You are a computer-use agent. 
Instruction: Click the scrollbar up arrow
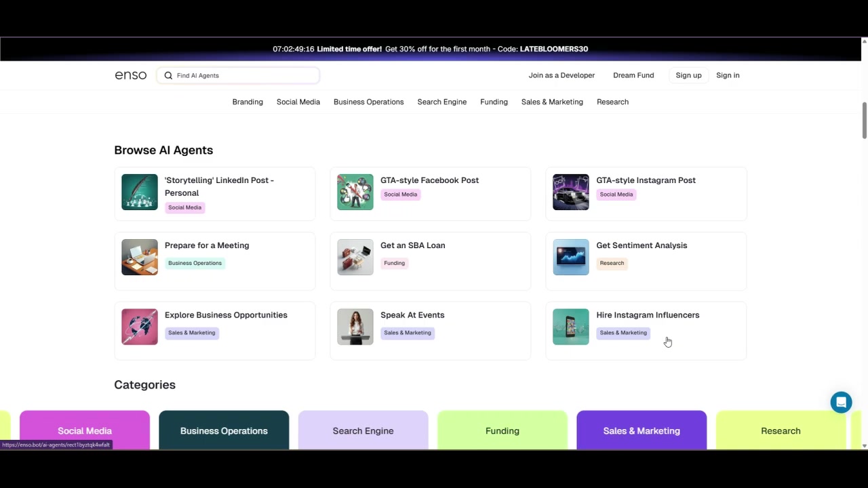(864, 41)
